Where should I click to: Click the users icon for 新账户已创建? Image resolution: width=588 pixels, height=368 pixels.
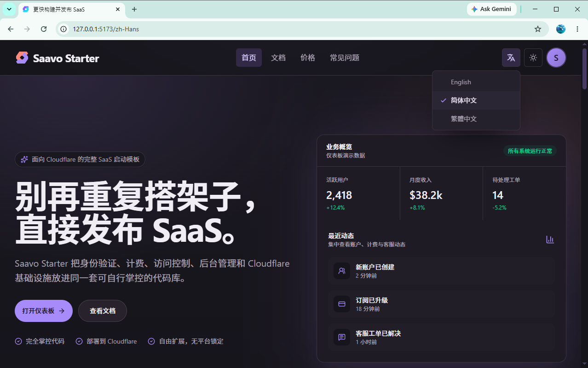tap(342, 271)
